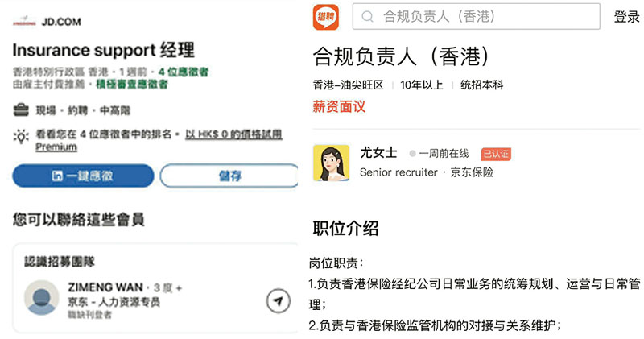The width and height of the screenshot is (644, 339).
Task: Open ZIMENG WAN's name link
Action: (105, 287)
